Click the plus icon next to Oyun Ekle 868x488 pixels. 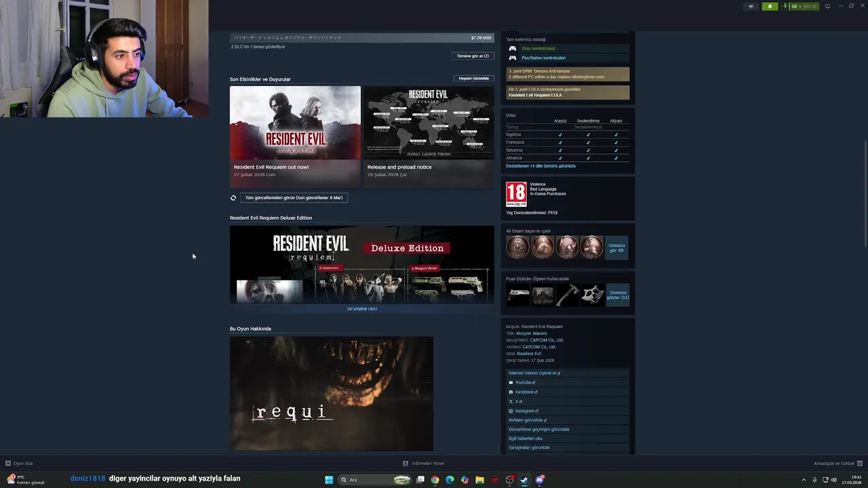point(8,464)
